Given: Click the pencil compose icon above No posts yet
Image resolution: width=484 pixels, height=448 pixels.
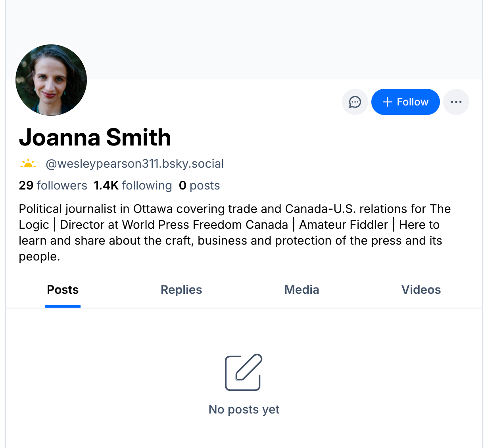Looking at the screenshot, I should tap(244, 372).
